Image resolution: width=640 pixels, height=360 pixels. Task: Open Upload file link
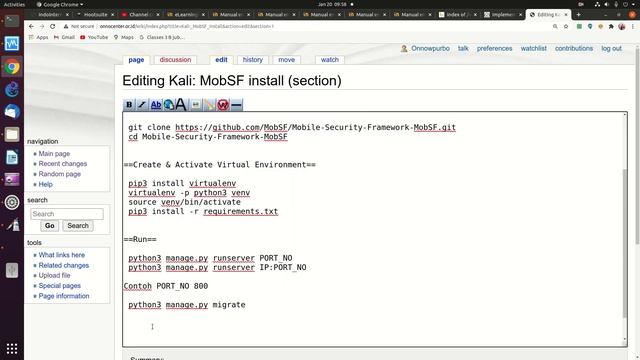(54, 276)
